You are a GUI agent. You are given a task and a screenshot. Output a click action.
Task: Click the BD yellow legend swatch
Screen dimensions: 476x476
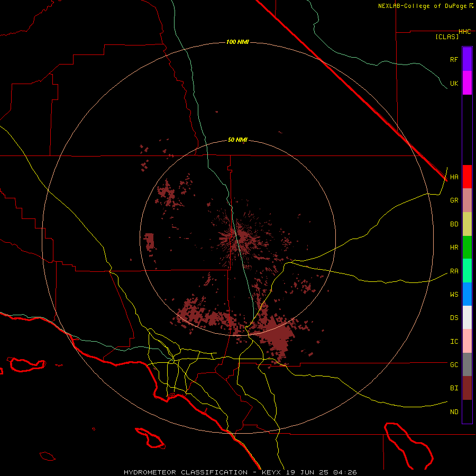[x=467, y=224]
